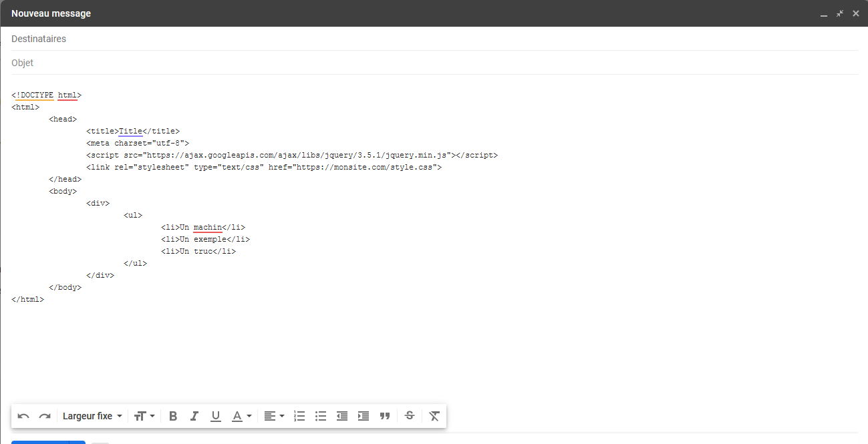Image resolution: width=868 pixels, height=444 pixels.
Task: Click the Un exemple list item line
Action: pyautogui.click(x=205, y=239)
